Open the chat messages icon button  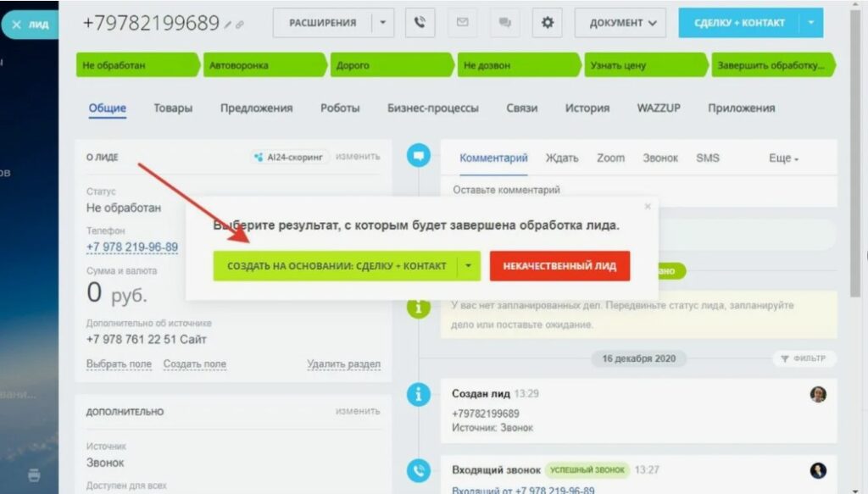point(505,23)
